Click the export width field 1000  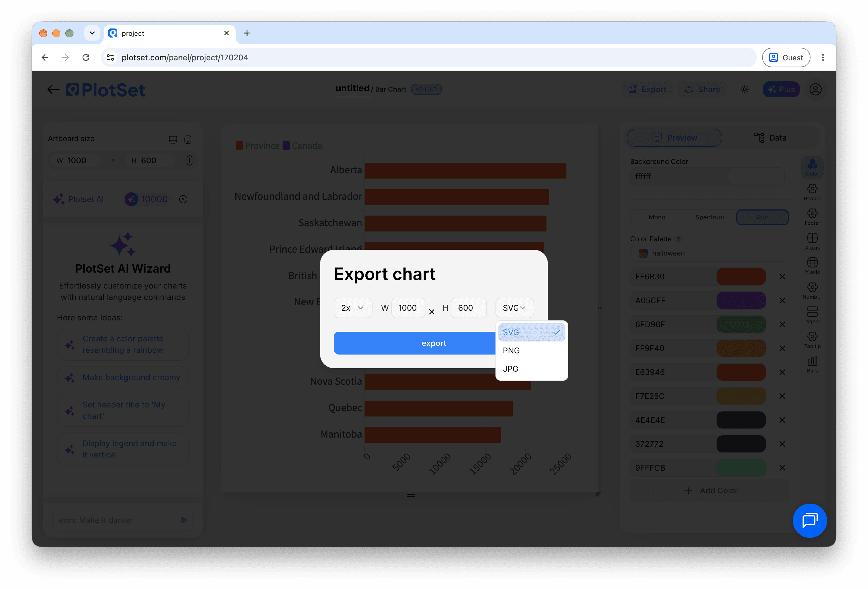[x=408, y=308]
